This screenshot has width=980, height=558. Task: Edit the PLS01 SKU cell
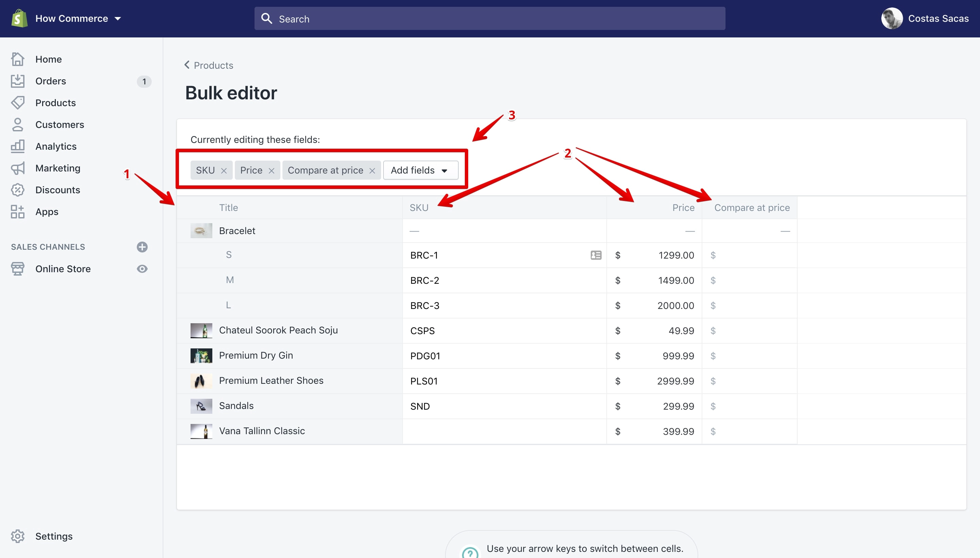click(504, 381)
